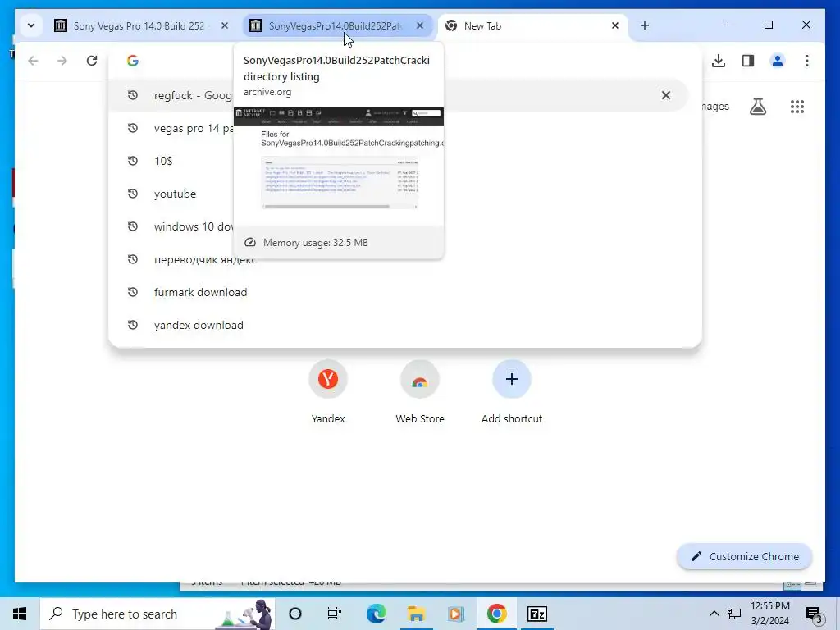Open a new tab with plus button

(x=645, y=25)
